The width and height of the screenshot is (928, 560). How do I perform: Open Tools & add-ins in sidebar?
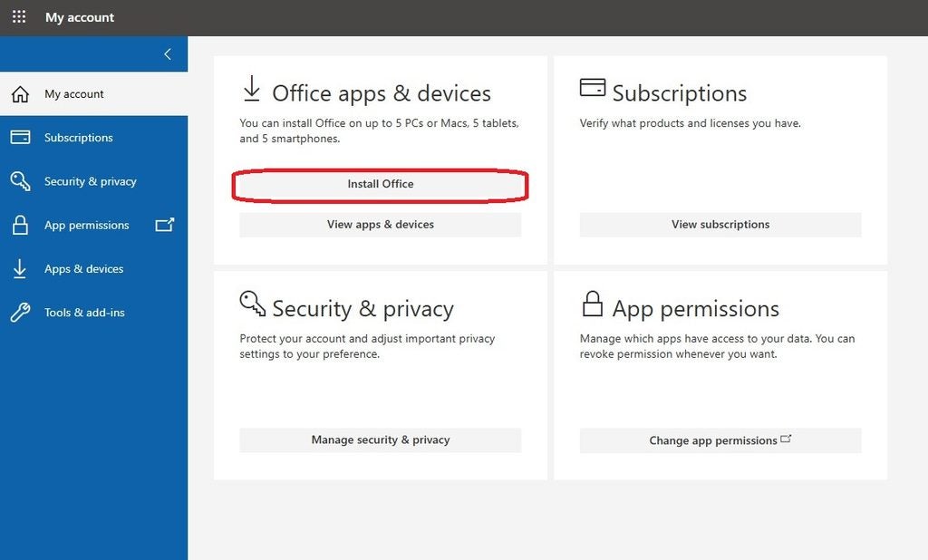click(x=93, y=313)
